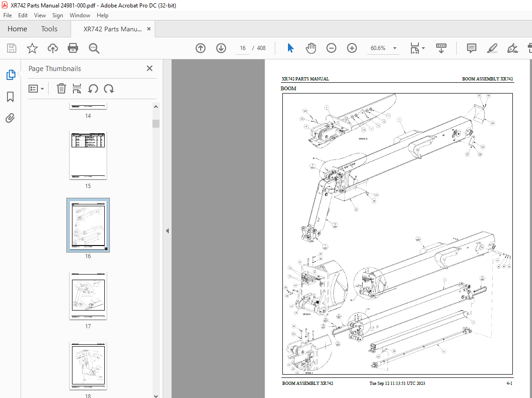
Task: Go to previous page arrow
Action: pyautogui.click(x=201, y=48)
